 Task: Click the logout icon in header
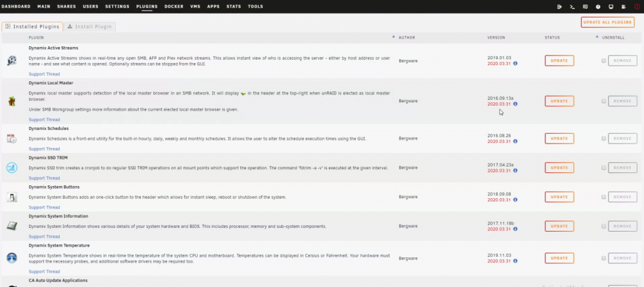pos(560,6)
